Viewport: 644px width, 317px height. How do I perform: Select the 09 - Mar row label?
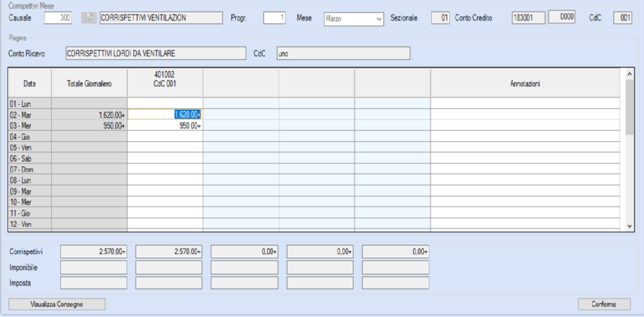30,191
